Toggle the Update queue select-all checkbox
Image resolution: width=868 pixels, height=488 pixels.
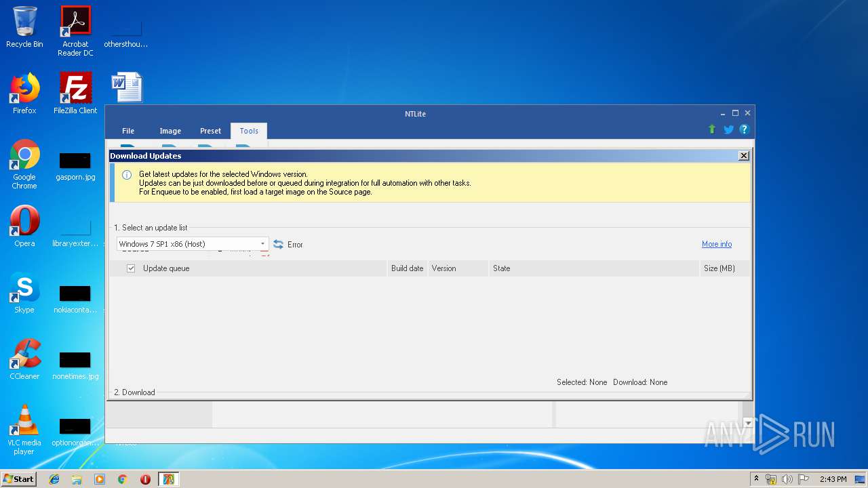click(131, 268)
